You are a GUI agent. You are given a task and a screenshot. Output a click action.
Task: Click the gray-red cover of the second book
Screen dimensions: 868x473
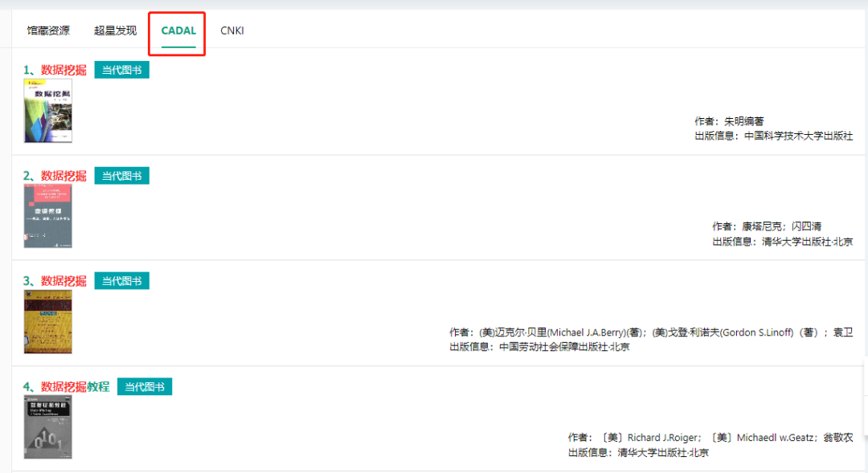[x=48, y=216]
